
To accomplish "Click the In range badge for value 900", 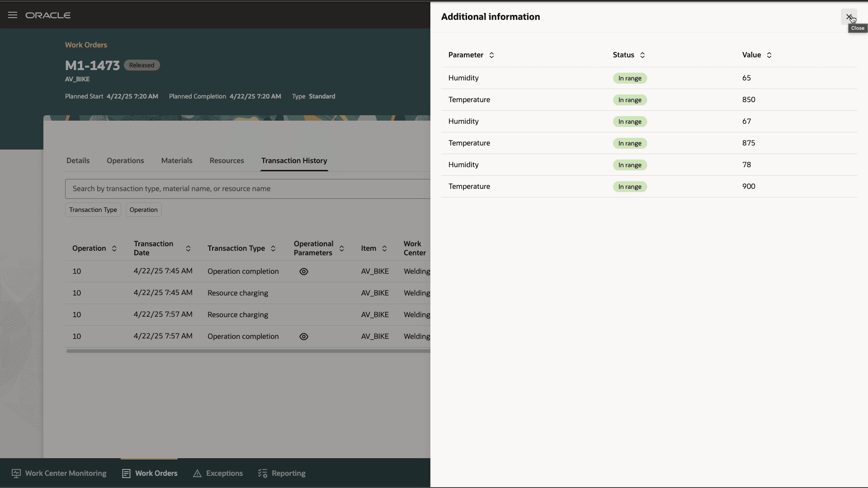I will [630, 187].
